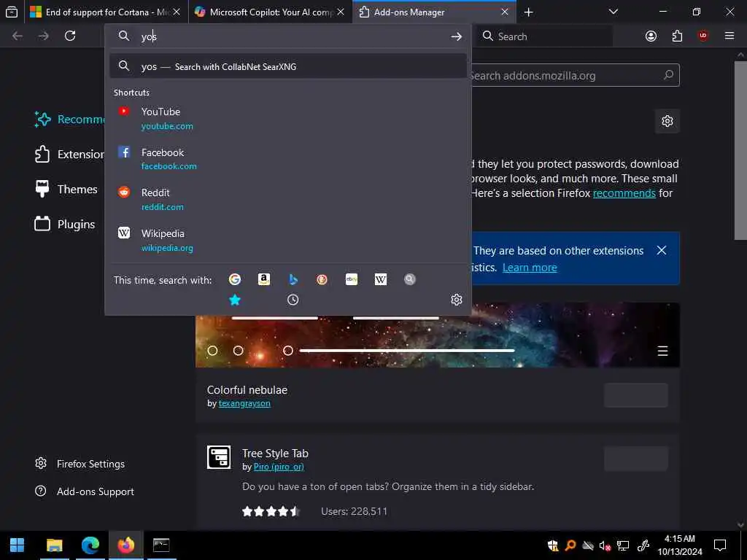Click the go arrow in address bar
Image resolution: width=747 pixels, height=560 pixels.
(457, 36)
